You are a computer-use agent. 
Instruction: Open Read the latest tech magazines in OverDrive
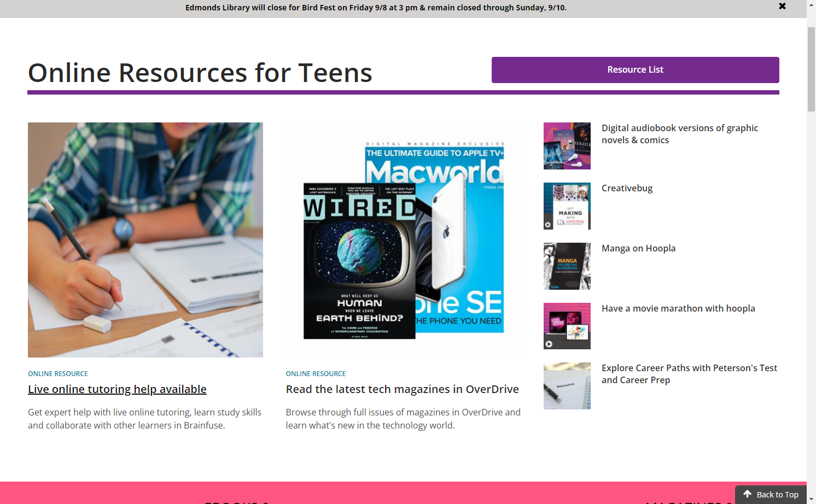tap(402, 389)
